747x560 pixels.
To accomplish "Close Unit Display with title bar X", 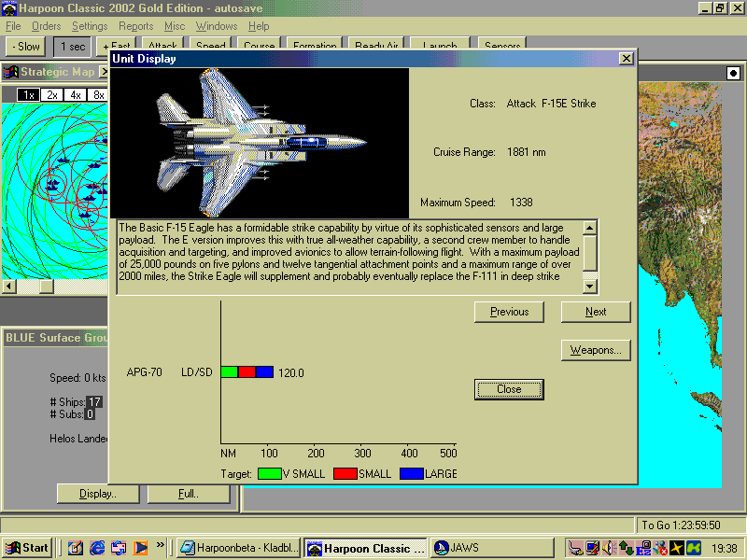I will 626,59.
